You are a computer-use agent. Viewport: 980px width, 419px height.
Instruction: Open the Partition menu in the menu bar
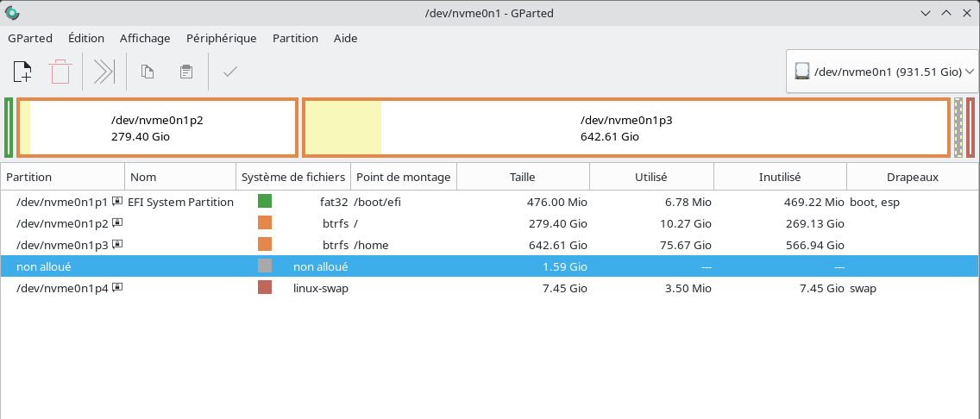point(295,38)
